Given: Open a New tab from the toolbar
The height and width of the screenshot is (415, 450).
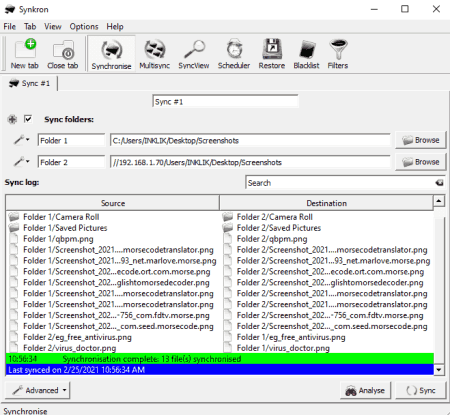Looking at the screenshot, I should tap(25, 54).
